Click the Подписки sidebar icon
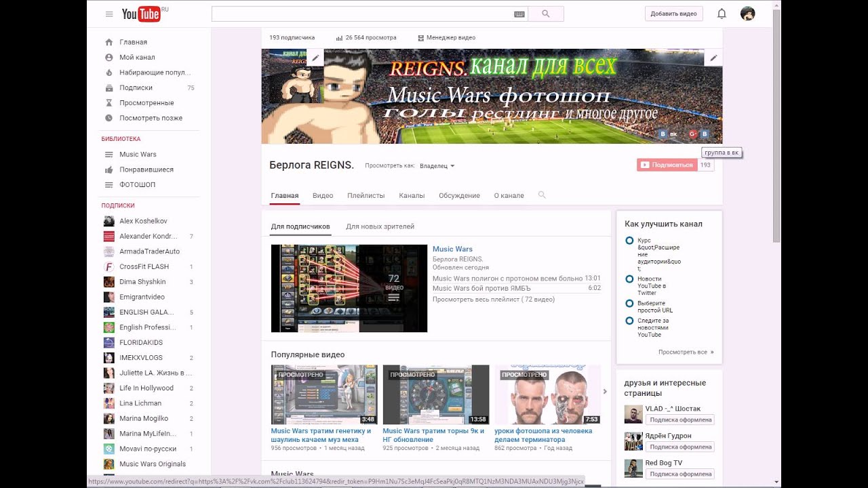The image size is (868, 488). [x=108, y=87]
